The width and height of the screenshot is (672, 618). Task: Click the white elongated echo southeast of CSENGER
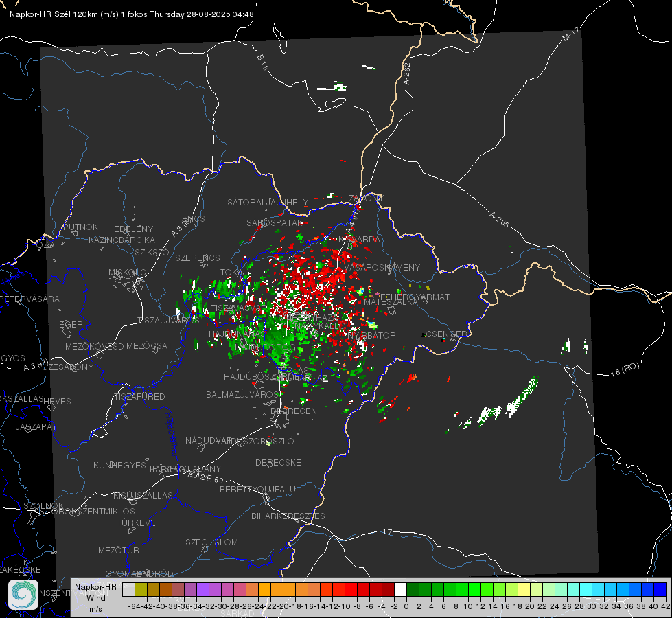[x=521, y=398]
